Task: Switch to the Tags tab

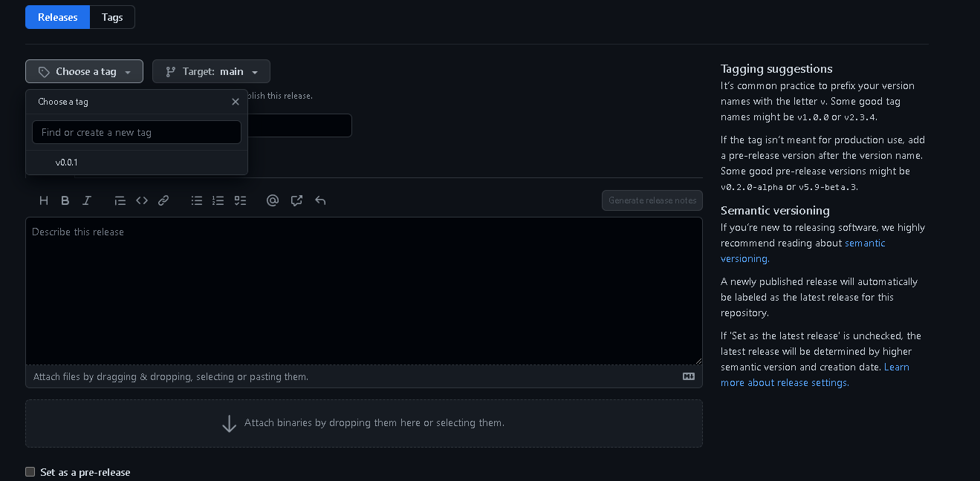Action: (x=112, y=17)
